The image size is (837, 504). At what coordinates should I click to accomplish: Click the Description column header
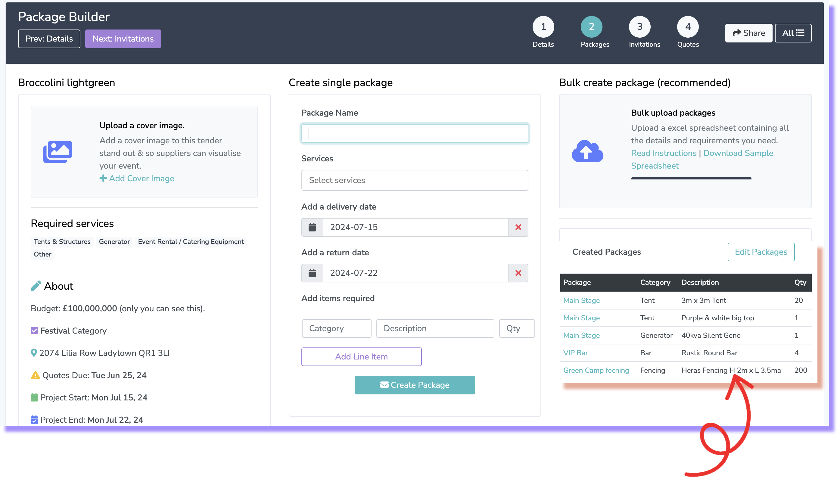pyautogui.click(x=700, y=282)
